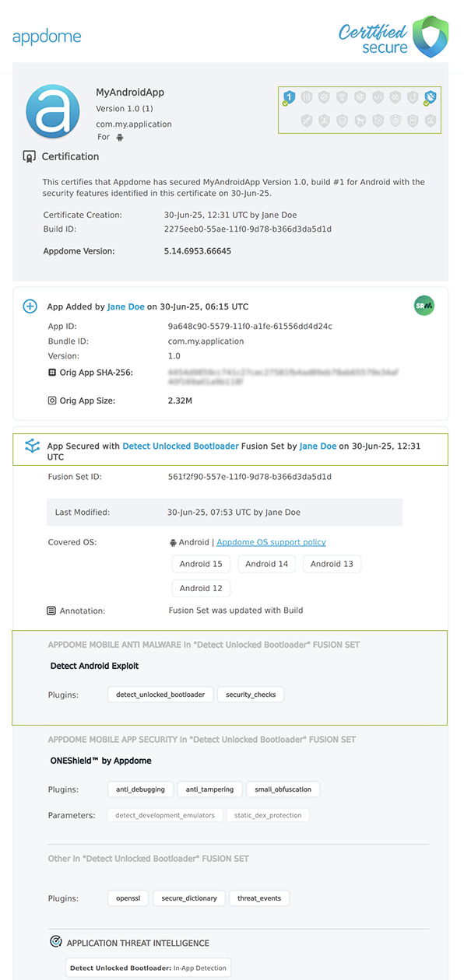Screen dimensions: 464x980
Task: Click the threat_events plugin chip
Action: point(259,898)
